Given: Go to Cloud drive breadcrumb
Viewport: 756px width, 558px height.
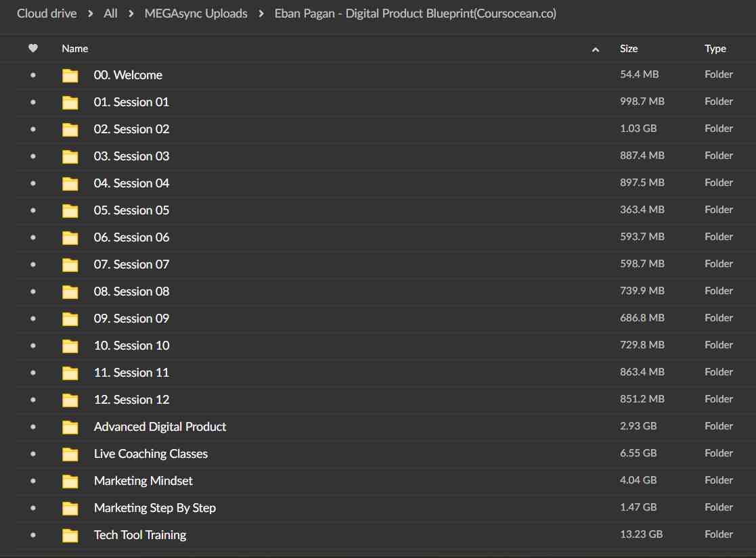Looking at the screenshot, I should tap(47, 14).
